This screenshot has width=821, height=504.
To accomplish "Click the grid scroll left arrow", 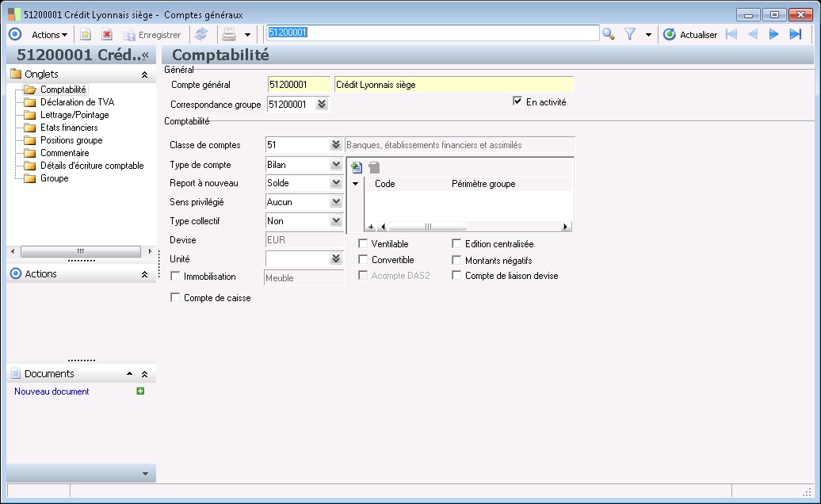I will tap(384, 227).
